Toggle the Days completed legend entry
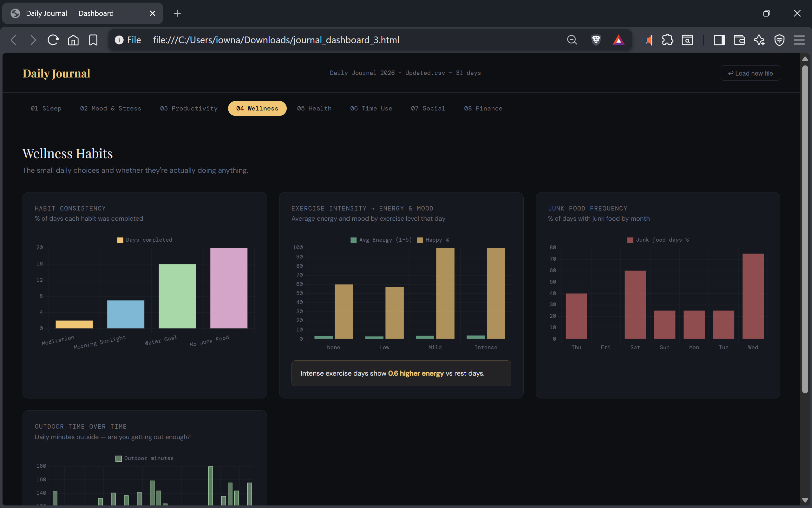This screenshot has height=508, width=812. pos(145,239)
